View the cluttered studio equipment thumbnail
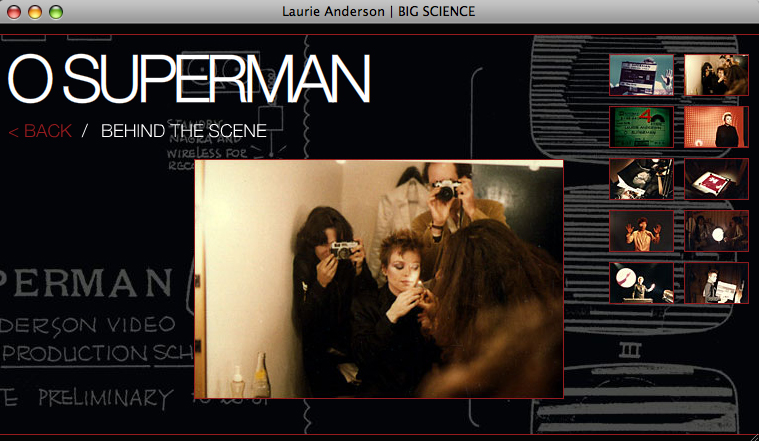Image resolution: width=759 pixels, height=441 pixels. [x=641, y=179]
